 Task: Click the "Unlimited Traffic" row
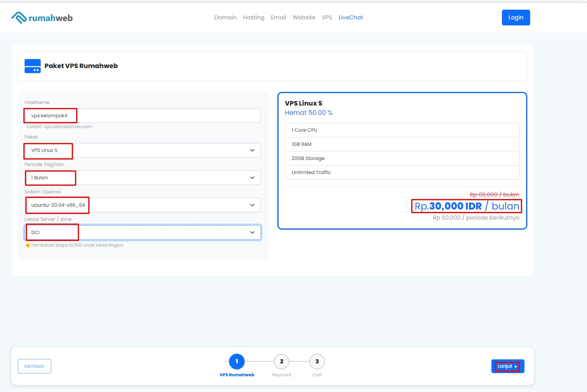point(402,172)
